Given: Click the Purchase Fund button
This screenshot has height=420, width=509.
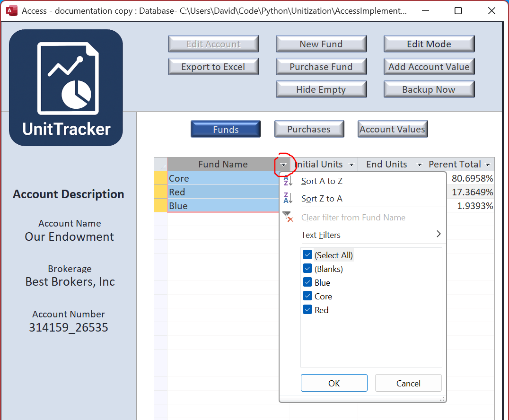Looking at the screenshot, I should [321, 67].
